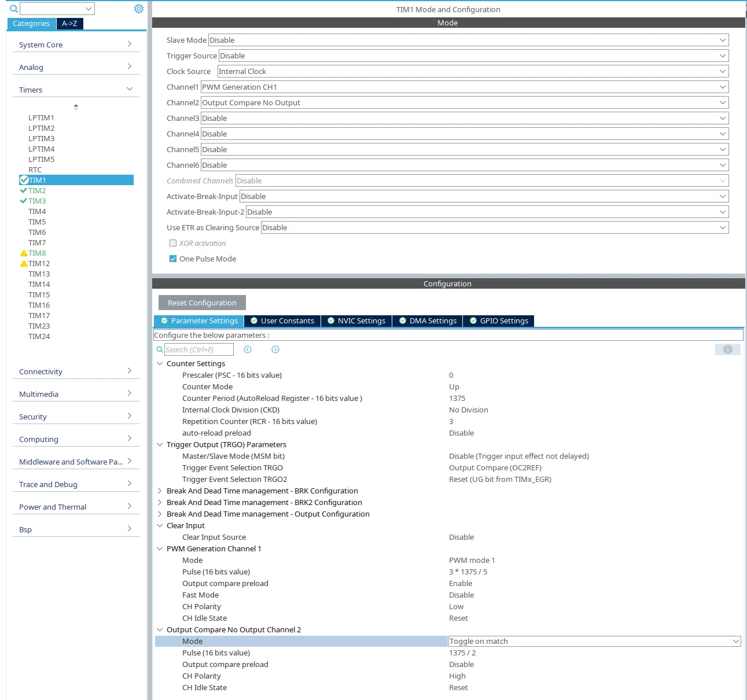The width and height of the screenshot is (747, 700).
Task: Go to next search result arrow
Action: [x=275, y=349]
